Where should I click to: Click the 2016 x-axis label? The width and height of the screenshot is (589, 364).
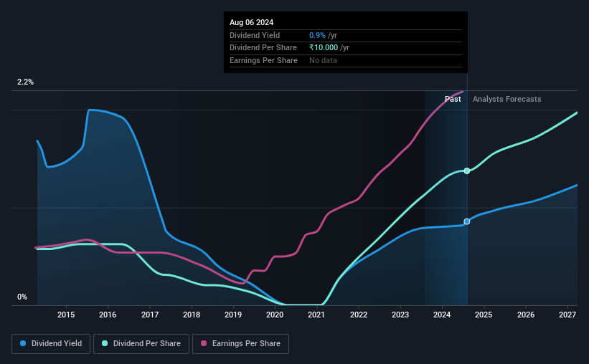(x=108, y=315)
